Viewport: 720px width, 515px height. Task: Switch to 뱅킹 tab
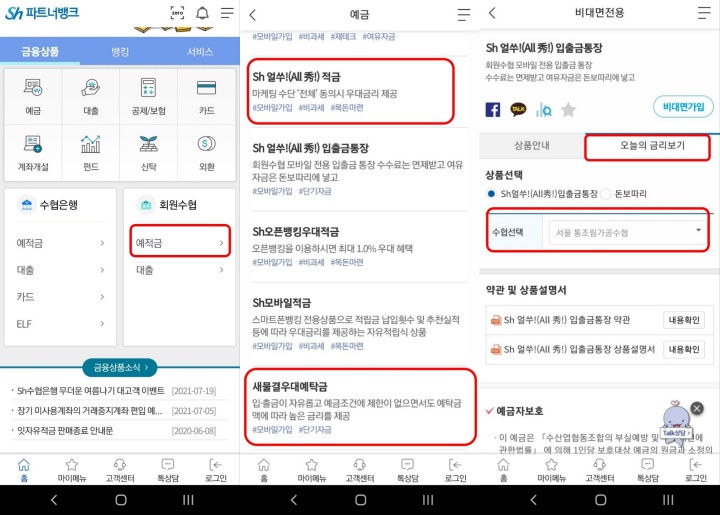point(120,51)
